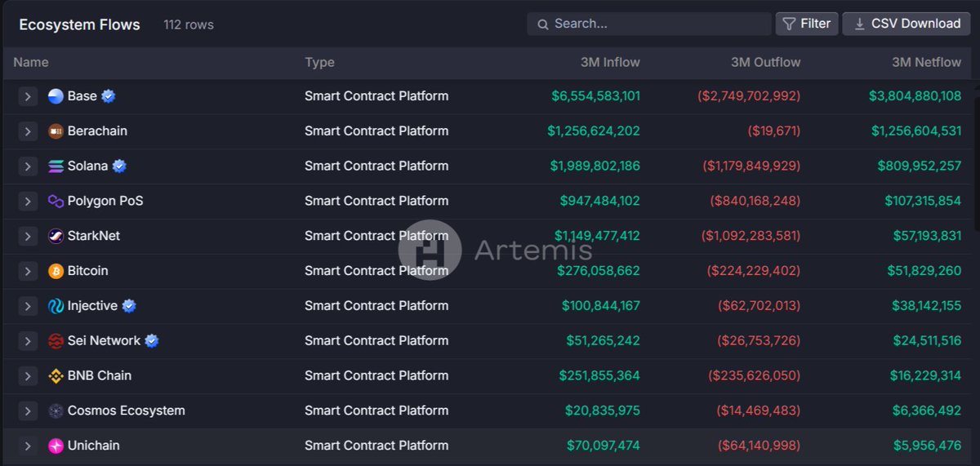Click Berachain outflow value ($19,671)
980x466 pixels.
[x=774, y=131]
